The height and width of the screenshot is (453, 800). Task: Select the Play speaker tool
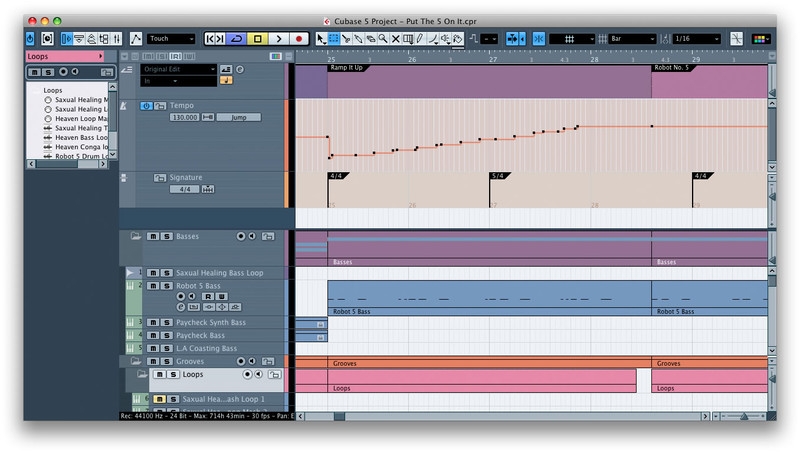click(445, 39)
